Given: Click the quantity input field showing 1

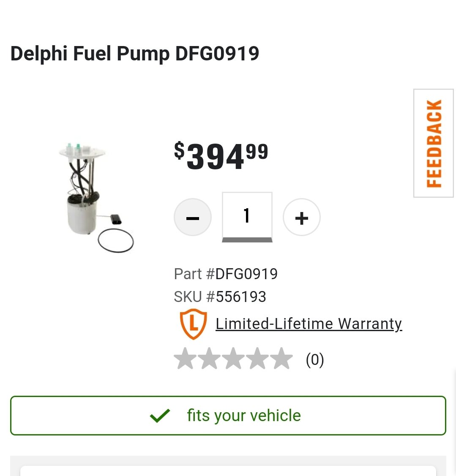Looking at the screenshot, I should [247, 217].
